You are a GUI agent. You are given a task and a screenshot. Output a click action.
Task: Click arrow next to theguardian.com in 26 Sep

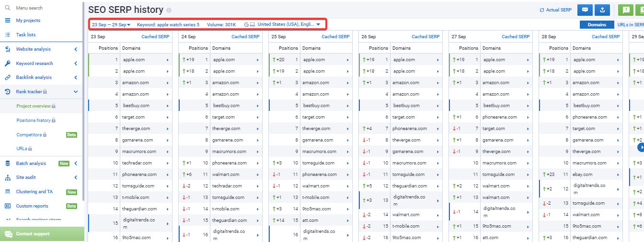(x=438, y=186)
